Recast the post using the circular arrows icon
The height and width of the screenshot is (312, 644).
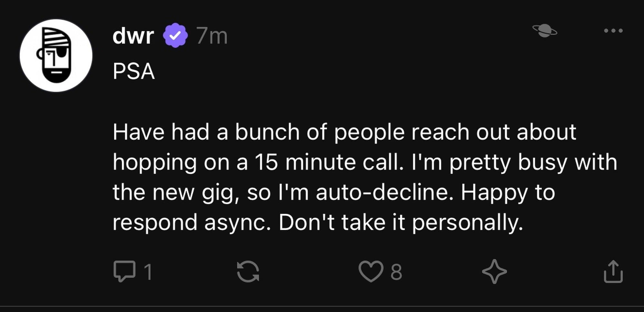point(248,272)
